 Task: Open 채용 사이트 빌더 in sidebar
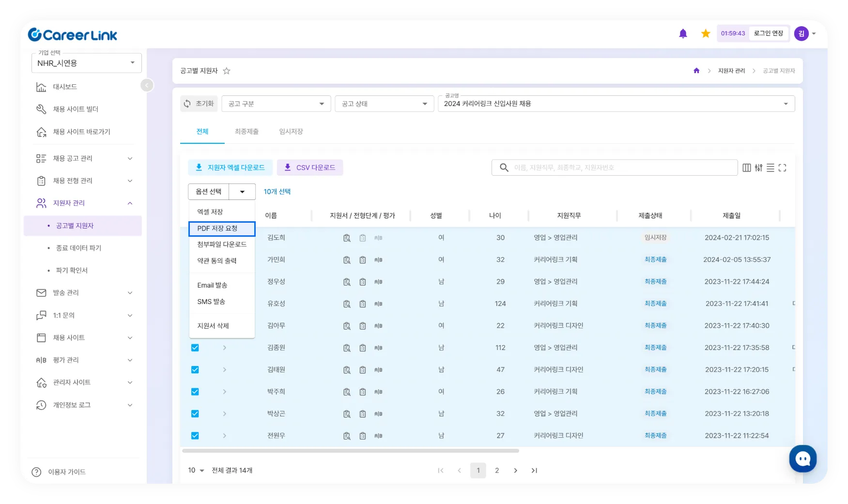(76, 109)
